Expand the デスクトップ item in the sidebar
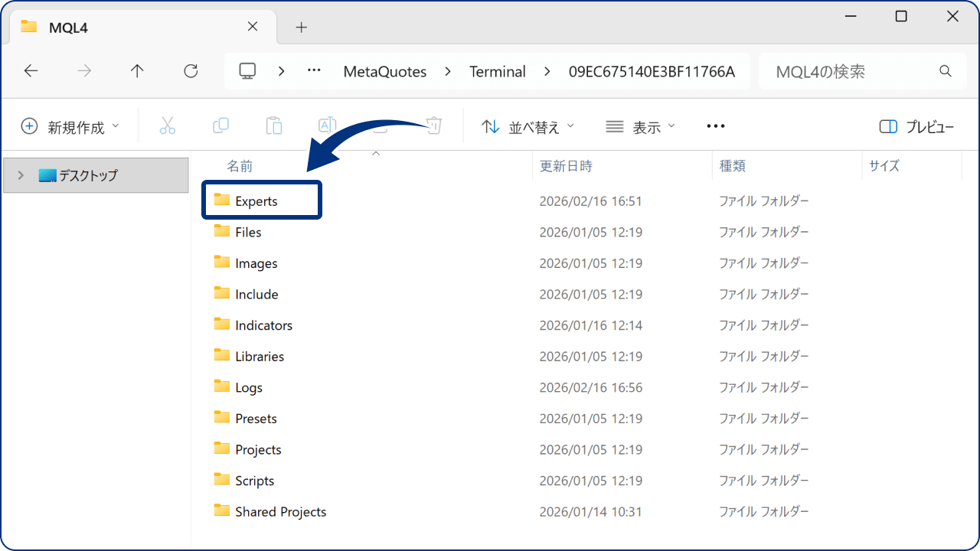Viewport: 980px width, 551px height. coord(21,174)
